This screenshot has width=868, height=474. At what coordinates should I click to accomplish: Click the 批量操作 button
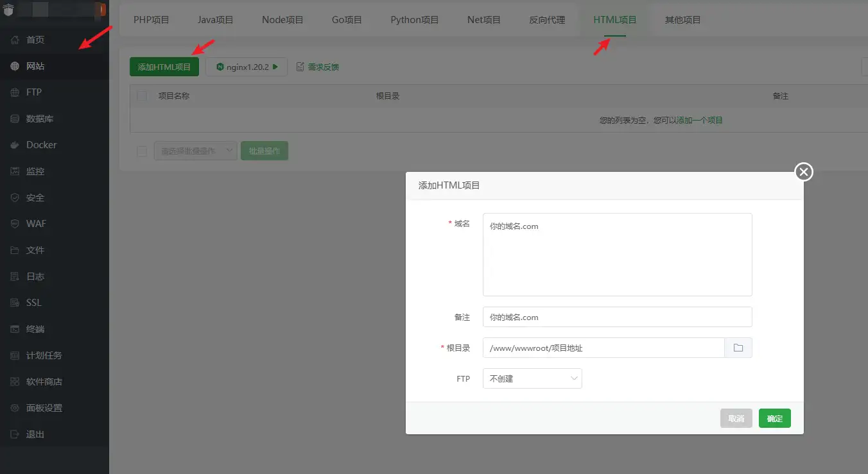[x=265, y=151]
